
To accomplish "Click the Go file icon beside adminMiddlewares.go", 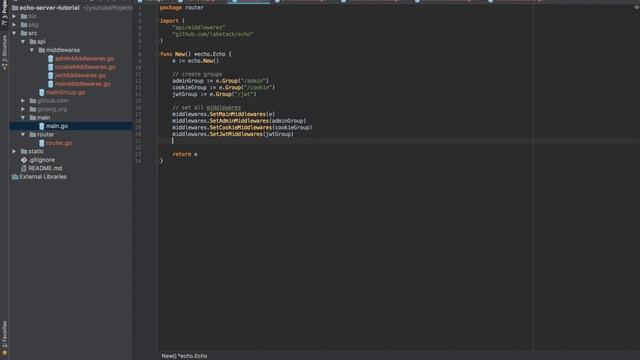I will (x=50, y=58).
